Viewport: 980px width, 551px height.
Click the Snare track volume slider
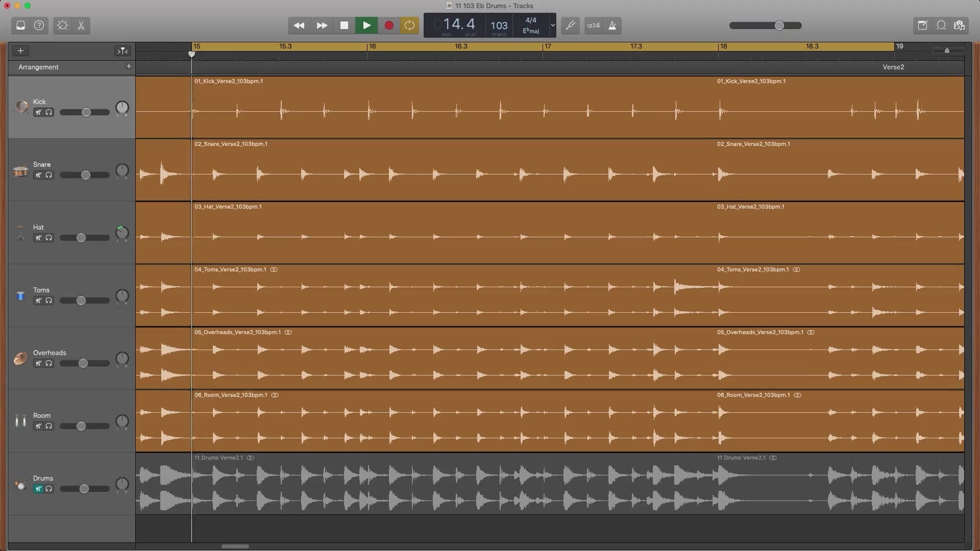(x=85, y=175)
